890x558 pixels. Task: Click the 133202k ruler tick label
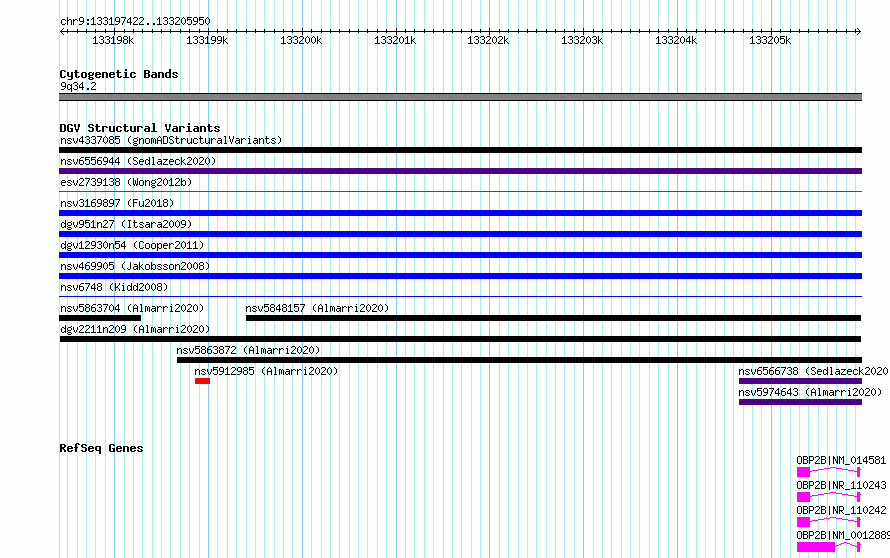click(x=488, y=40)
